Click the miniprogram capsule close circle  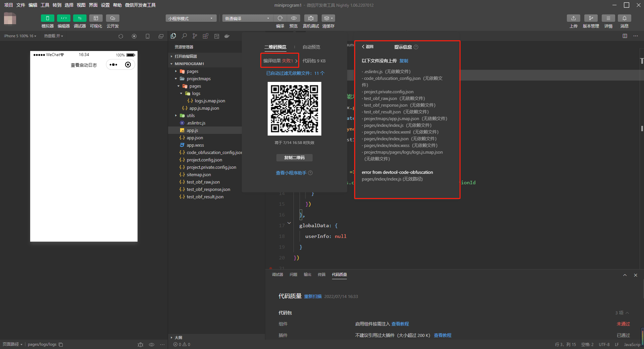[128, 64]
